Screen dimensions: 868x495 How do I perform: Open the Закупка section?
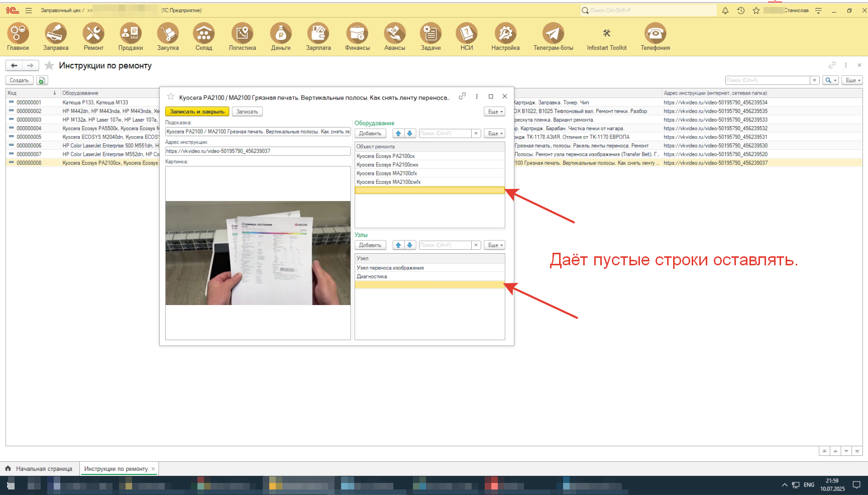[x=168, y=37]
